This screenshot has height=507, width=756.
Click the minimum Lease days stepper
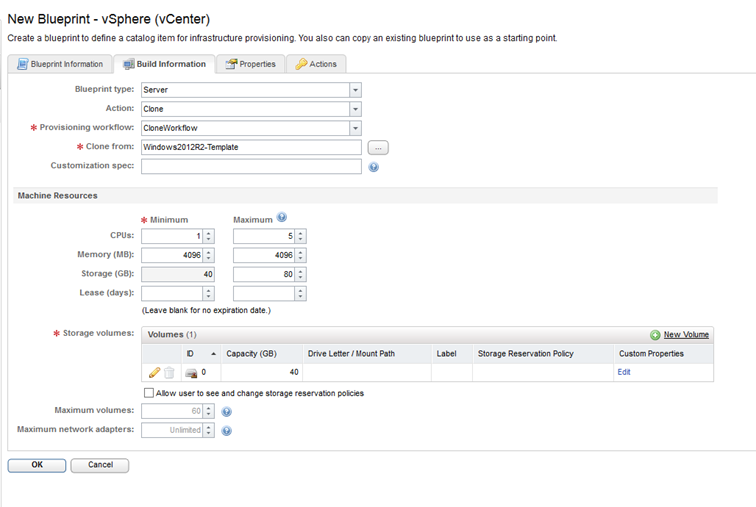point(208,294)
